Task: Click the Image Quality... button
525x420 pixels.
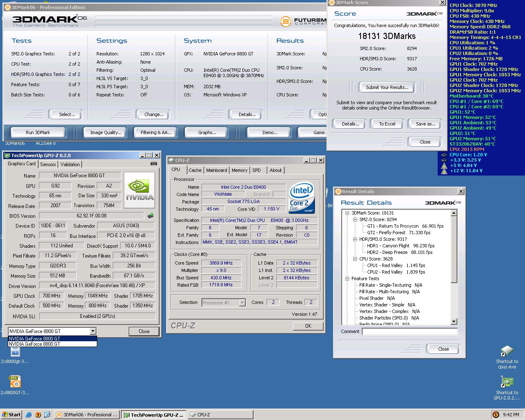Action: click(106, 132)
